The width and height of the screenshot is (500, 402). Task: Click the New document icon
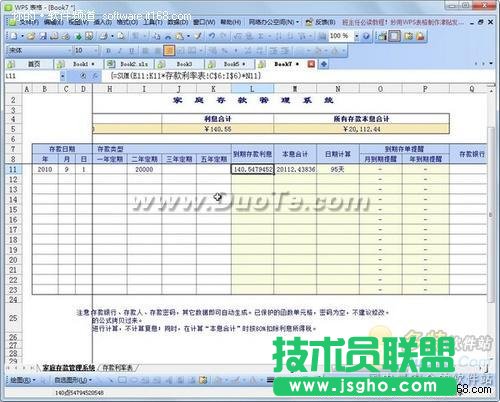(x=14, y=36)
